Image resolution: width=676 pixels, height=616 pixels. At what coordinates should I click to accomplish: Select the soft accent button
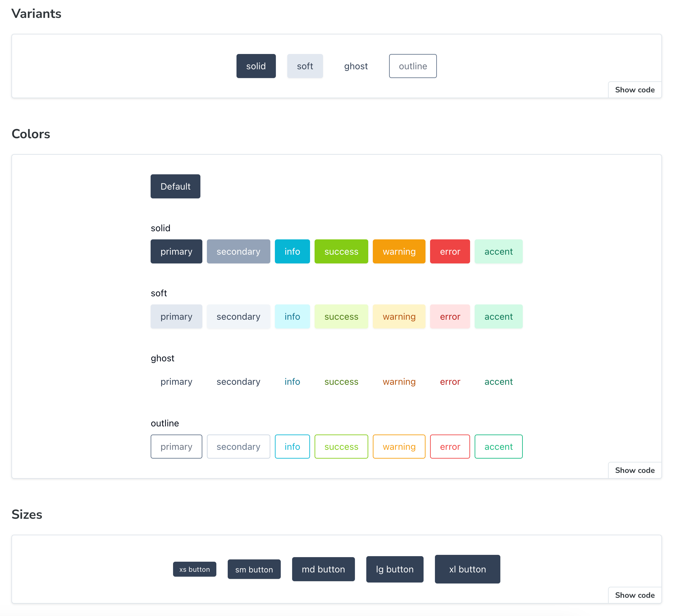(x=498, y=316)
